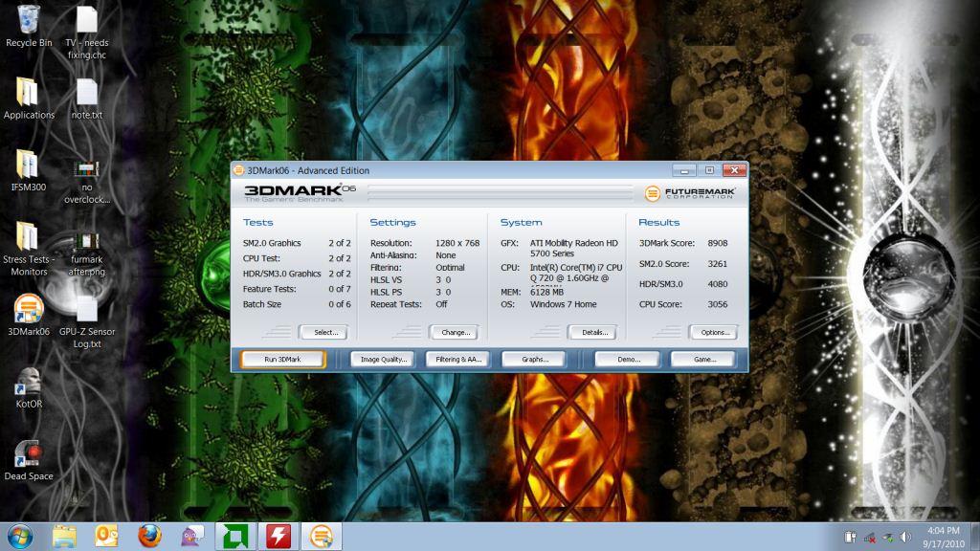This screenshot has height=551, width=980.
Task: Launch the 3DMark06 desktop shortcut
Action: tap(28, 315)
